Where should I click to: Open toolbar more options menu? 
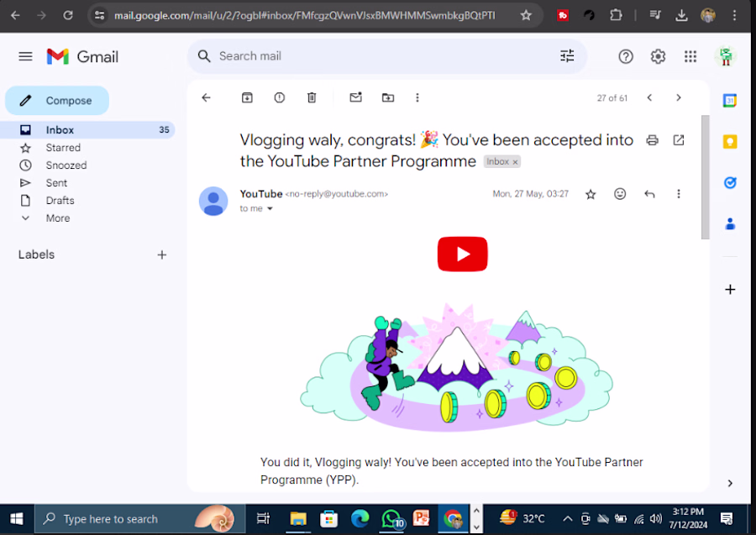tap(417, 97)
